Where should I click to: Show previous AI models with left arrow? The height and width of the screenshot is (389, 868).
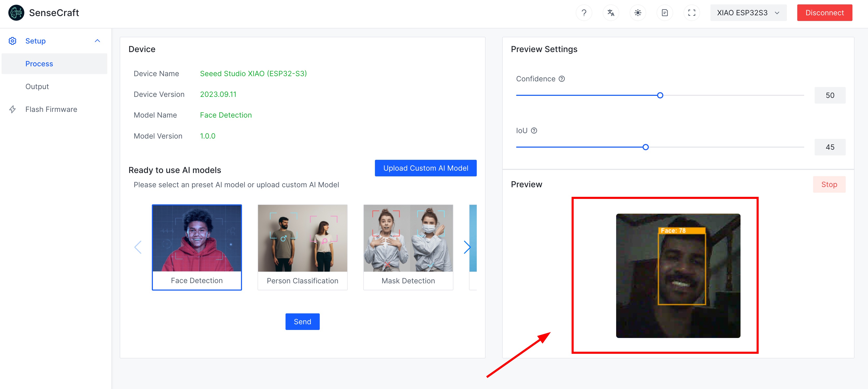(x=138, y=247)
